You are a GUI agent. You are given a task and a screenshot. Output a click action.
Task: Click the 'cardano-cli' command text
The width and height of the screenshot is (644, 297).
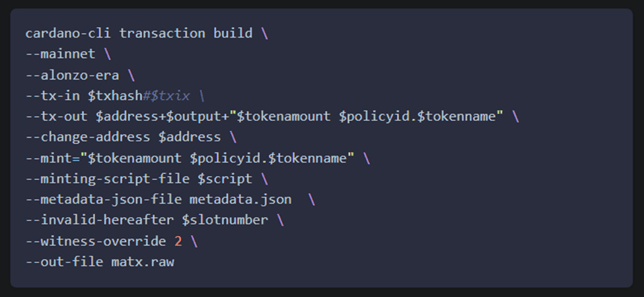[68, 33]
